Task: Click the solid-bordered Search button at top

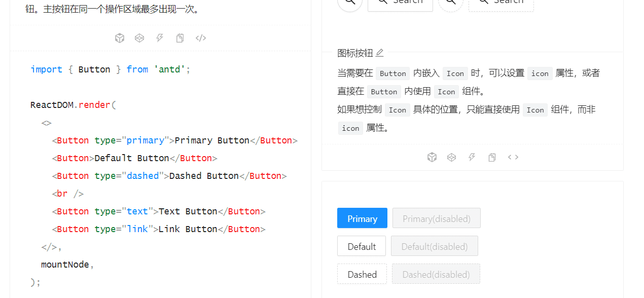Action: [400, 2]
